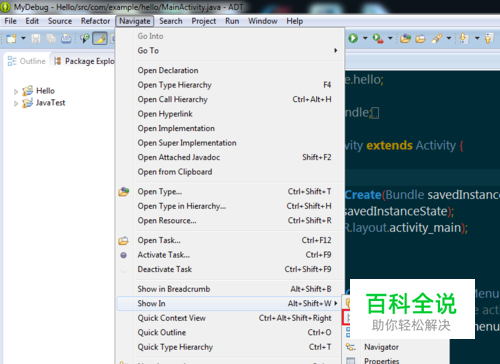Close the open Navigate menu
This screenshot has height=364, width=500.
coord(135,21)
